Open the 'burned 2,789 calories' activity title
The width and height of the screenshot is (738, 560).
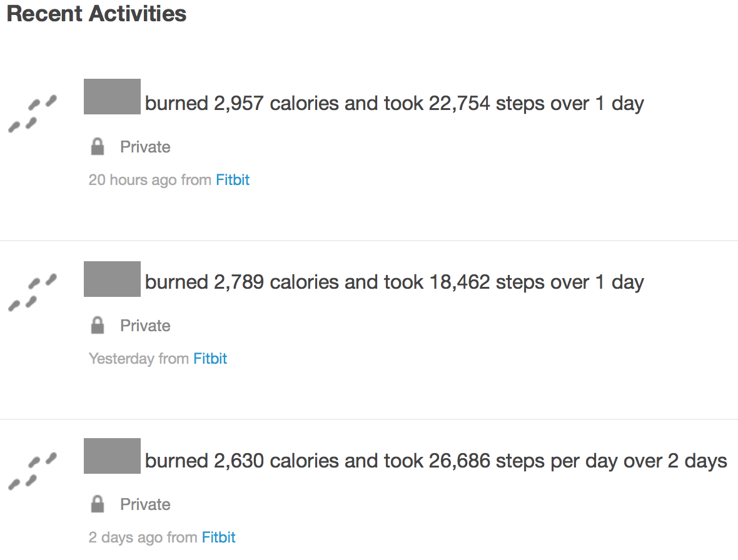(394, 282)
